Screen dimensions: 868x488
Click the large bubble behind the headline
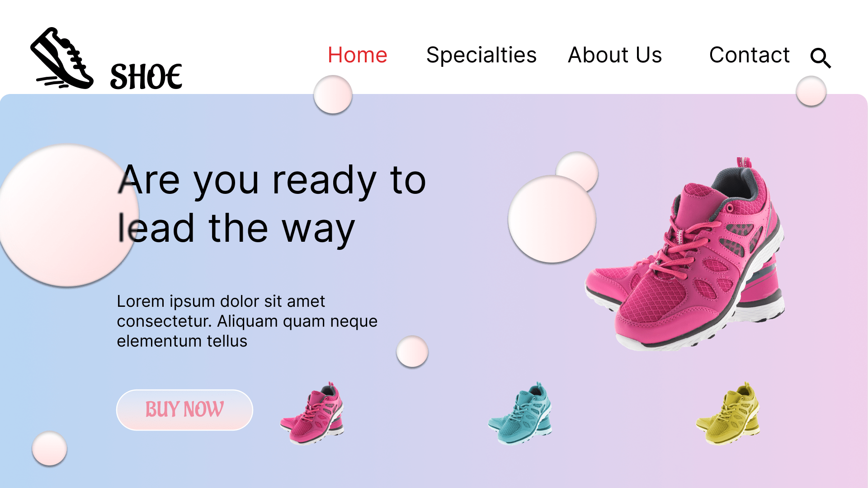67,216
